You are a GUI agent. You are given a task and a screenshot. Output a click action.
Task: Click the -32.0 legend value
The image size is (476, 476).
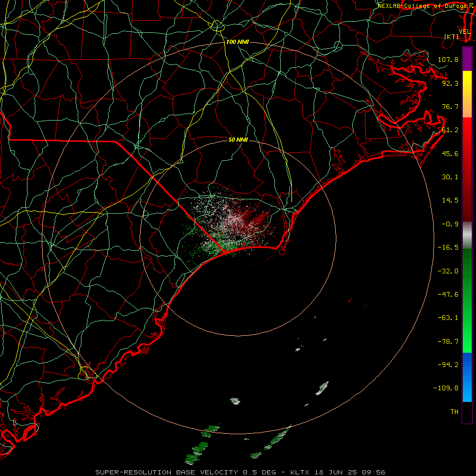pyautogui.click(x=448, y=271)
